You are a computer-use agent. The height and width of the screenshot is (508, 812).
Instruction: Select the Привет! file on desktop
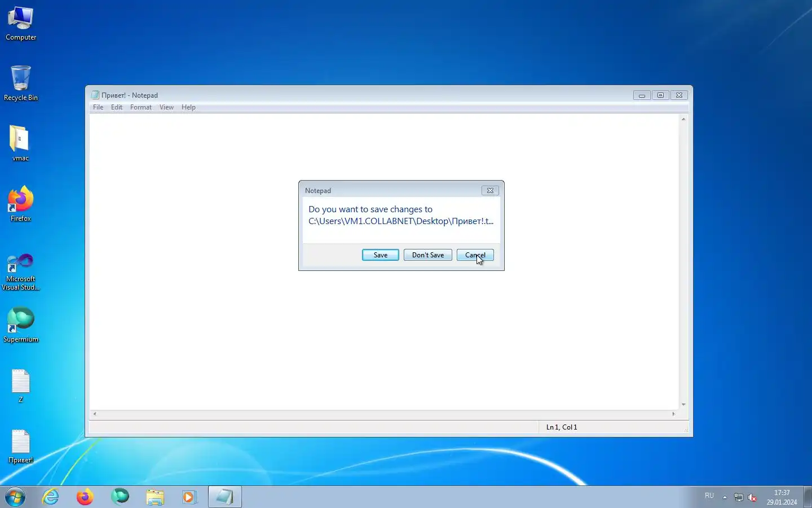pos(21,446)
